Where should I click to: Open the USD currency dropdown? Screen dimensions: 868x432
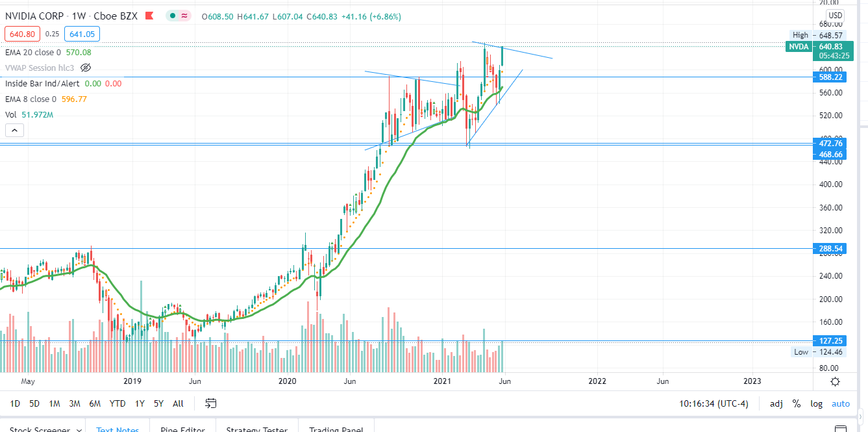[x=835, y=16]
